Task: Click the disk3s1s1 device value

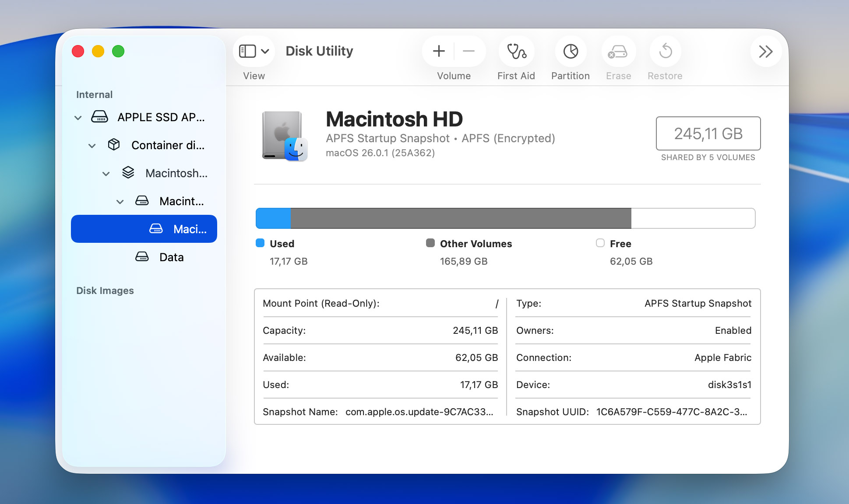Action: pyautogui.click(x=729, y=385)
